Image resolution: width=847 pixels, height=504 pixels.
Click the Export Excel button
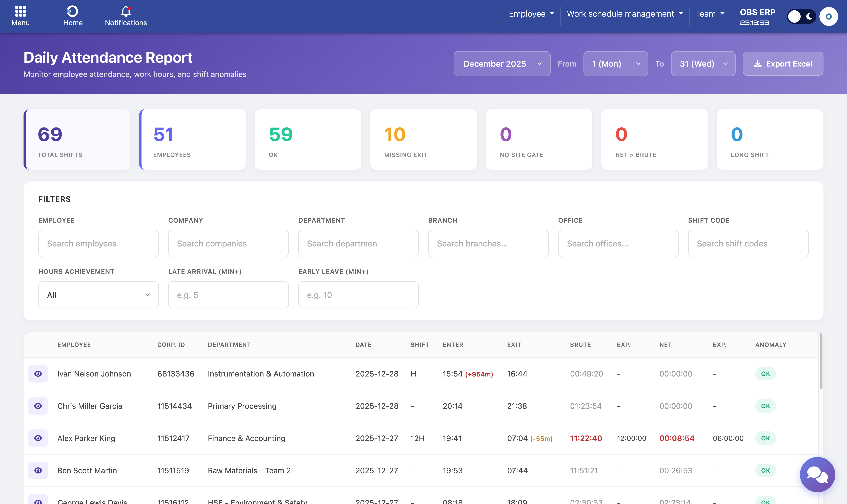(782, 64)
